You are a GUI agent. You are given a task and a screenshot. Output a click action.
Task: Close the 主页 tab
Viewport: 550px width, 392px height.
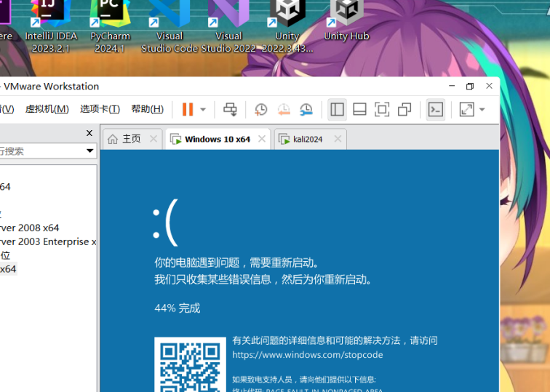tap(154, 139)
